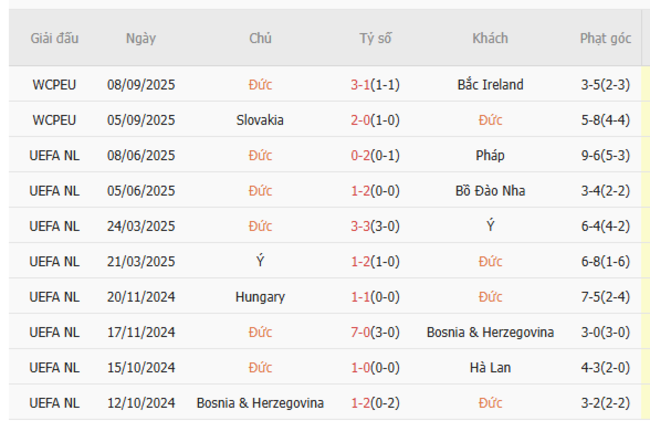Click the "Khách" column header
The width and height of the screenshot is (650, 421).
tap(490, 38)
